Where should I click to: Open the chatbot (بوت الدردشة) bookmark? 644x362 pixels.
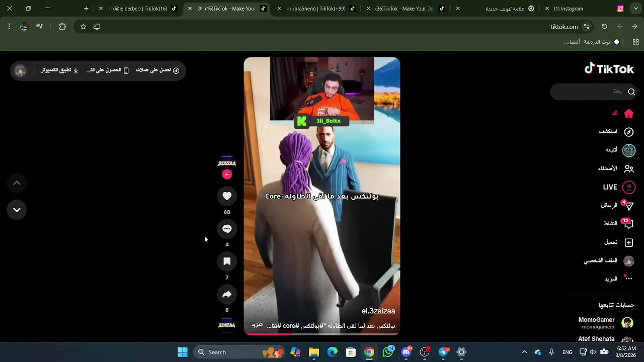point(592,42)
